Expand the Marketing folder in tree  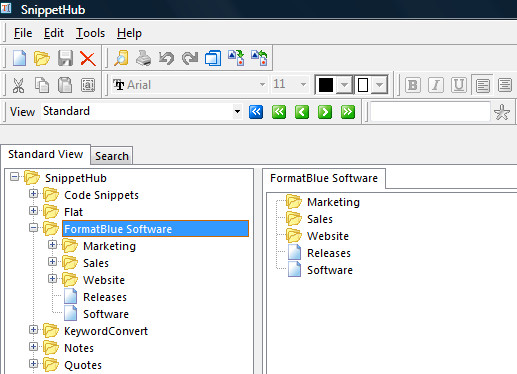[x=52, y=245]
